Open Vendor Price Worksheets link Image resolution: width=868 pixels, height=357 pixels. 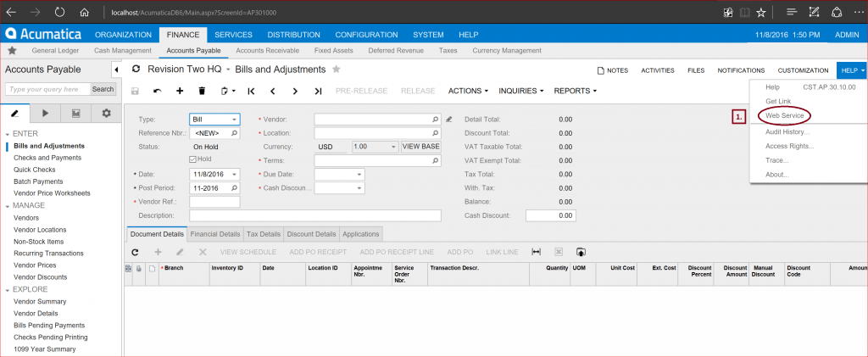(52, 193)
